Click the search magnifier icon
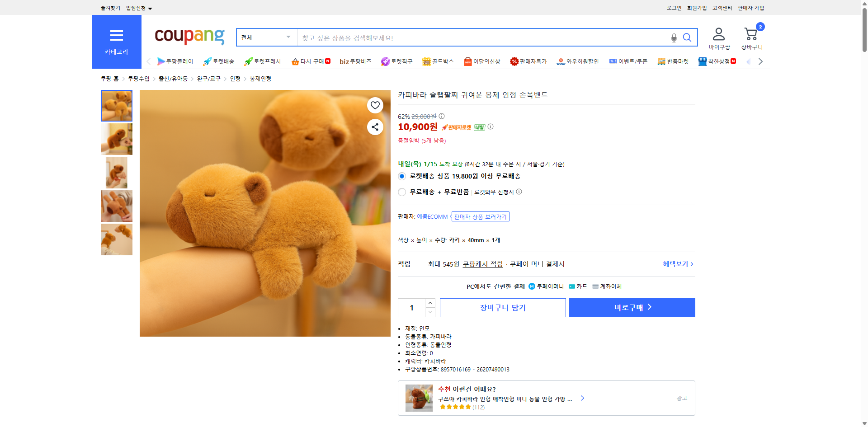Image resolution: width=868 pixels, height=427 pixels. (x=687, y=38)
